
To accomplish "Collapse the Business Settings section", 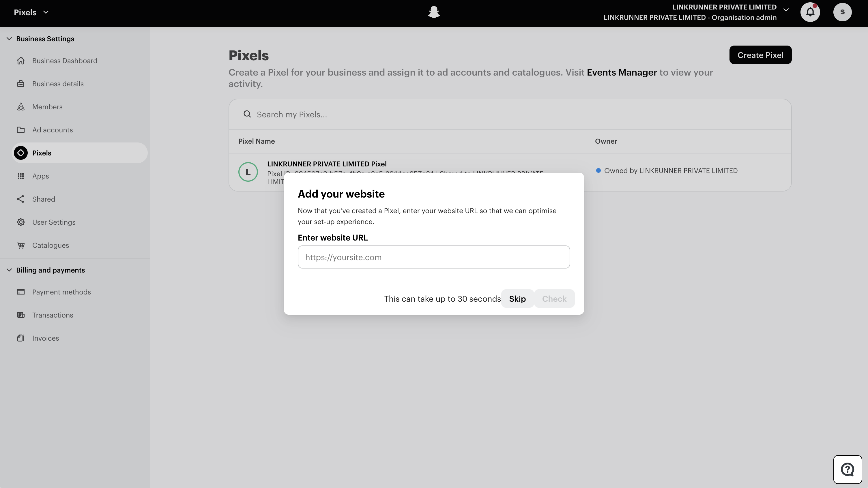I will click(10, 39).
